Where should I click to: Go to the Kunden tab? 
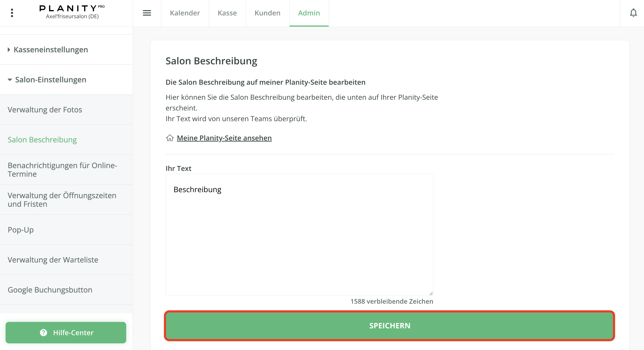[267, 13]
